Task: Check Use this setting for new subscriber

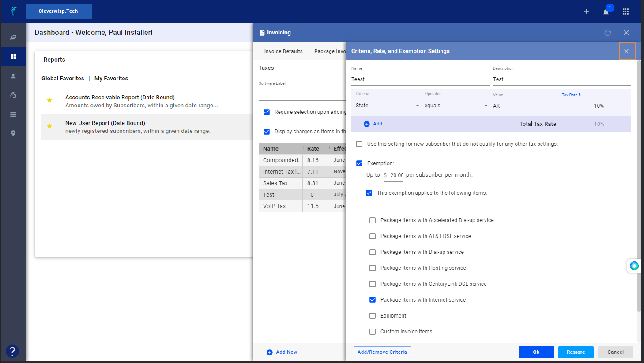Action: pyautogui.click(x=359, y=144)
